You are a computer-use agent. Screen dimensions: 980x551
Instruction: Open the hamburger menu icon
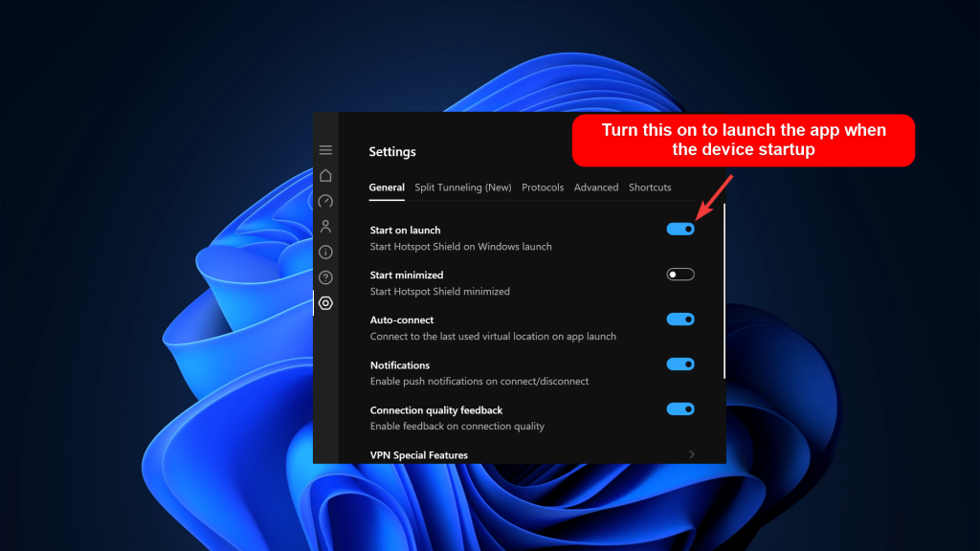tap(325, 150)
